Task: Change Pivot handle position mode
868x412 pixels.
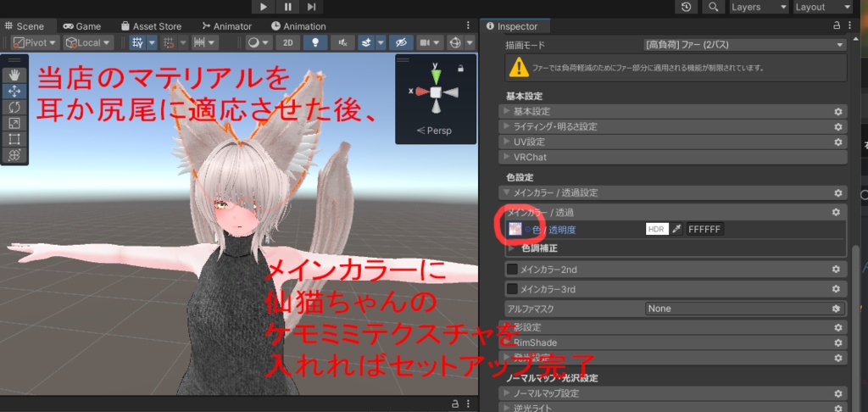Action: (x=36, y=42)
